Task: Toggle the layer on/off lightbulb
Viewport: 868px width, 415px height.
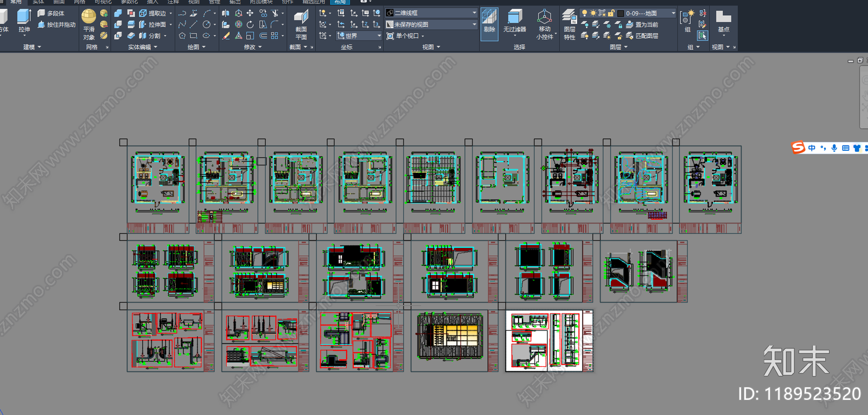Action: (584, 13)
